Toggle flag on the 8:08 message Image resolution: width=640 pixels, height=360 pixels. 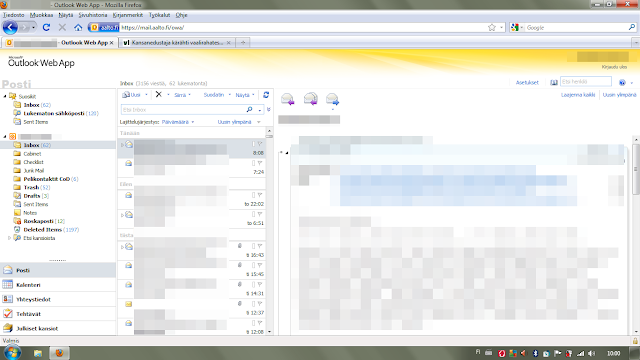tap(260, 144)
